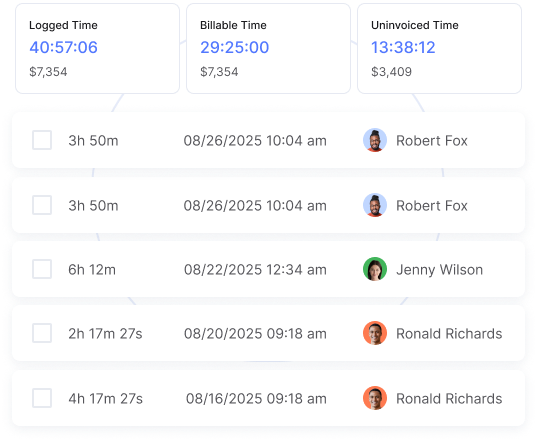This screenshot has width=536, height=439.
Task: Click Ronald Richards avatar for 08/16 entry
Action: click(375, 398)
